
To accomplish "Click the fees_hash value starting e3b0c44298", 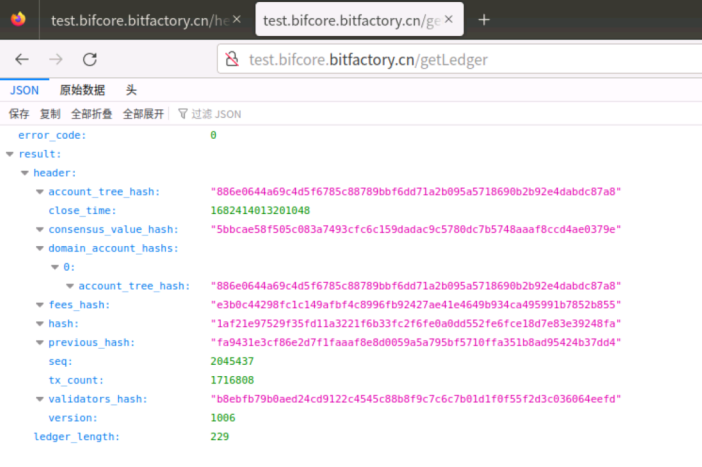I will (416, 304).
